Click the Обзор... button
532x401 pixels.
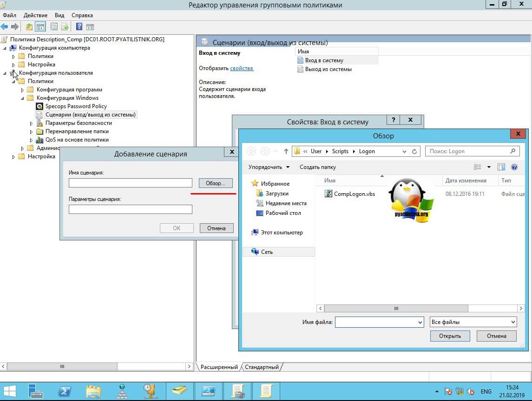(215, 183)
